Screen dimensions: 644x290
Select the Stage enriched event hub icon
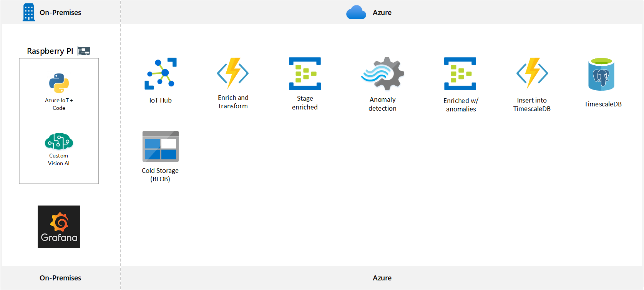pos(305,74)
